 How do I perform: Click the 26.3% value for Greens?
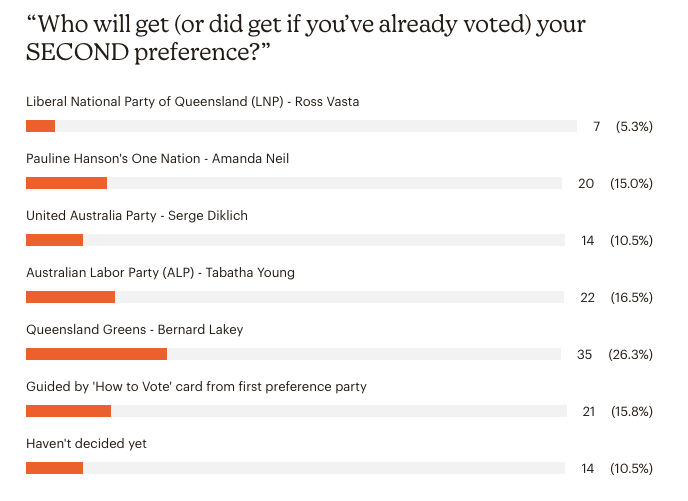(631, 354)
